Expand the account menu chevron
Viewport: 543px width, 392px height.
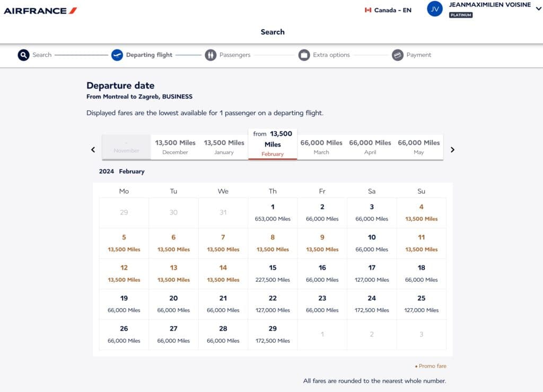(x=538, y=8)
